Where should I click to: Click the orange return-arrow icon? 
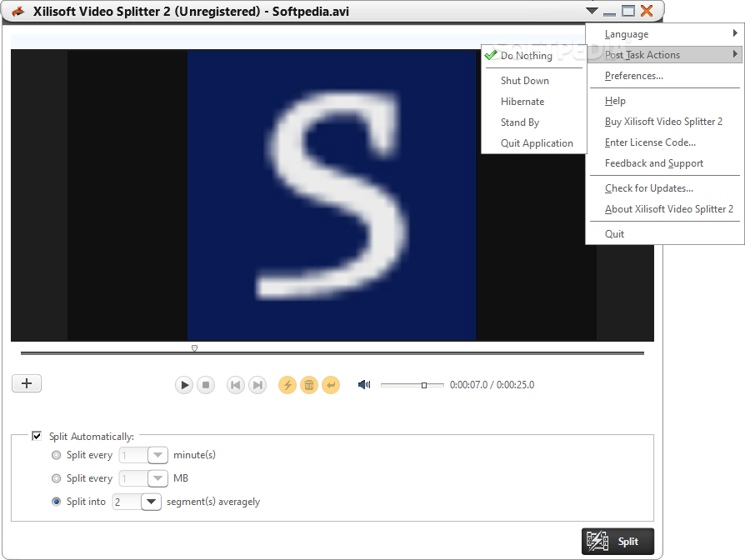331,385
